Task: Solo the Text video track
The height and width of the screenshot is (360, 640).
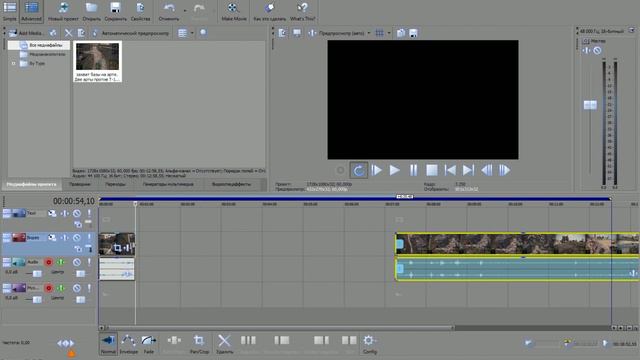Action: (x=89, y=213)
